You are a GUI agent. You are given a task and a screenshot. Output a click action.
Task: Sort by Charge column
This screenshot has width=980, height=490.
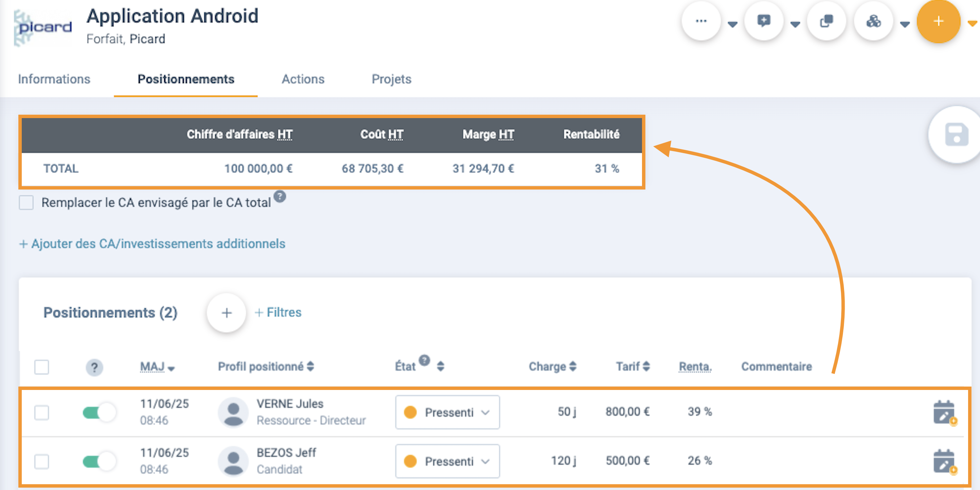pyautogui.click(x=552, y=366)
